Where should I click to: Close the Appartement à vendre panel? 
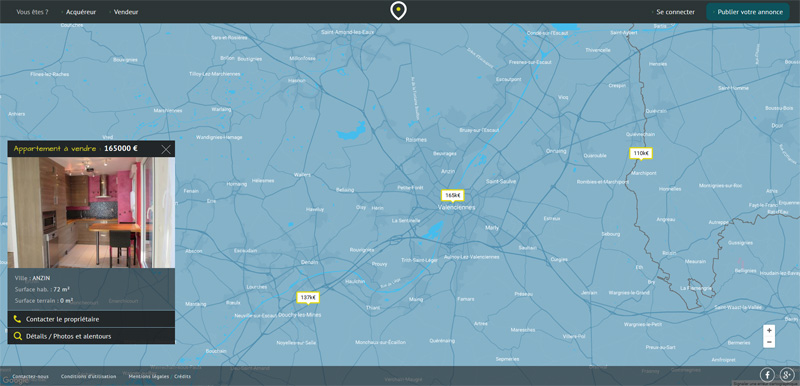pyautogui.click(x=166, y=149)
